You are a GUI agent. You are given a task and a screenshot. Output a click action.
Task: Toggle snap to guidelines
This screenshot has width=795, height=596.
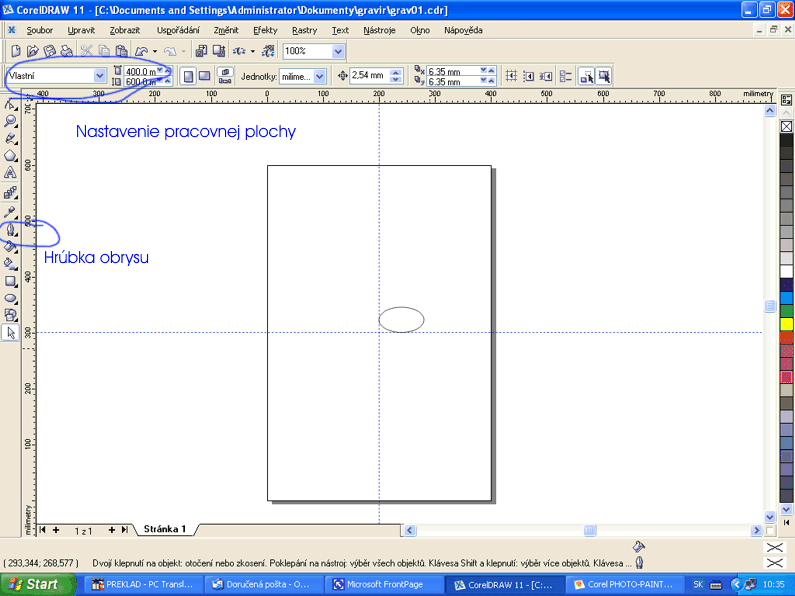528,77
